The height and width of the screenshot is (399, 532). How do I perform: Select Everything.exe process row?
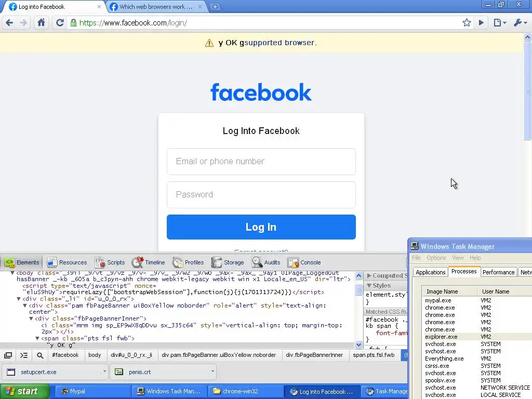[x=478, y=358]
